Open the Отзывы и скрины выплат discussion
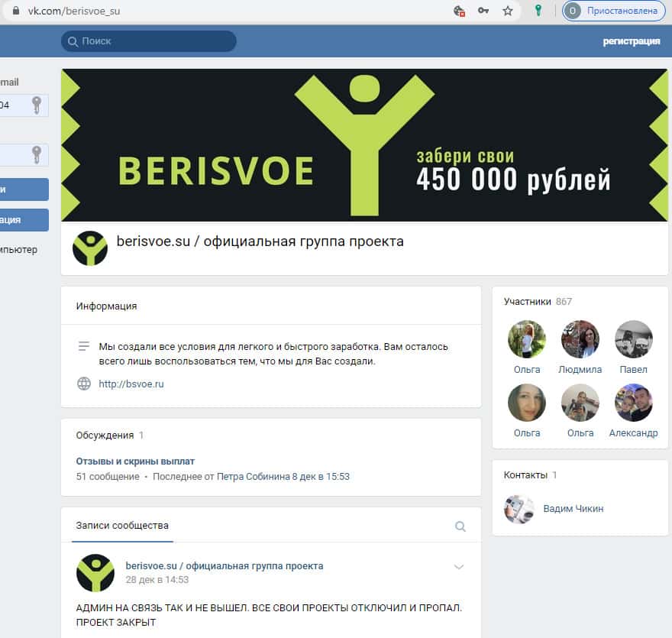The width and height of the screenshot is (672, 638). [135, 461]
